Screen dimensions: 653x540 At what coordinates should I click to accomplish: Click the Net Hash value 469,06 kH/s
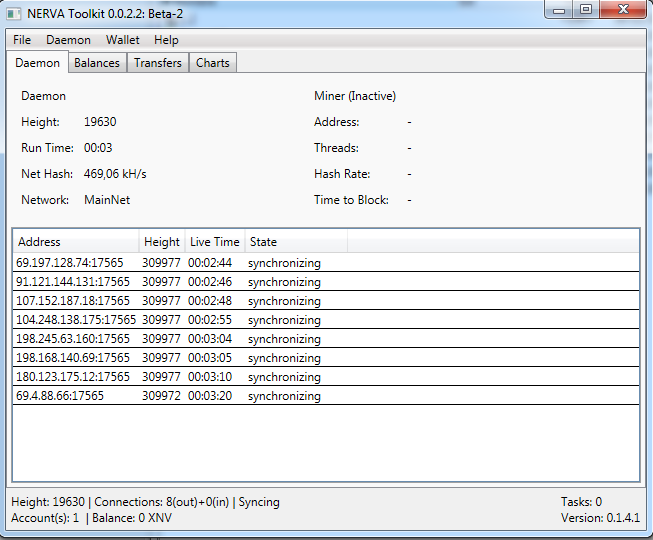pyautogui.click(x=115, y=174)
